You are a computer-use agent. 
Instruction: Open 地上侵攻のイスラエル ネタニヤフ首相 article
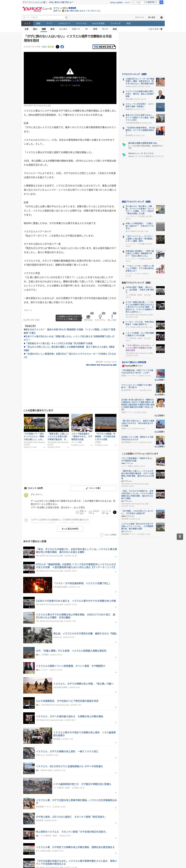click(x=71, y=832)
